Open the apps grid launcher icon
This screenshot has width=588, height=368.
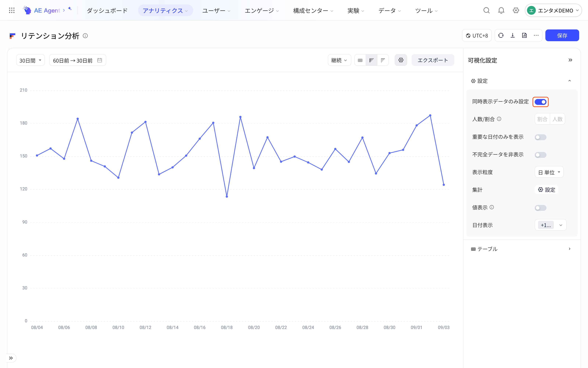tap(12, 10)
